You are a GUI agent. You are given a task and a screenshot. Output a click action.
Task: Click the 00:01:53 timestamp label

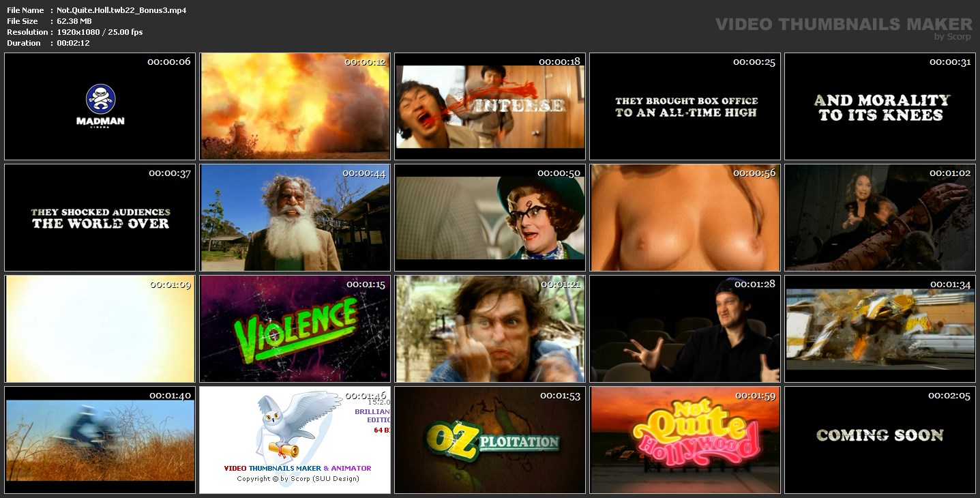[x=560, y=395]
